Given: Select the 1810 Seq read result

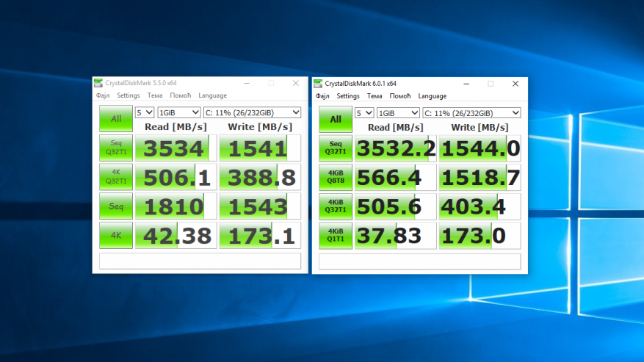Looking at the screenshot, I should pyautogui.click(x=176, y=206).
